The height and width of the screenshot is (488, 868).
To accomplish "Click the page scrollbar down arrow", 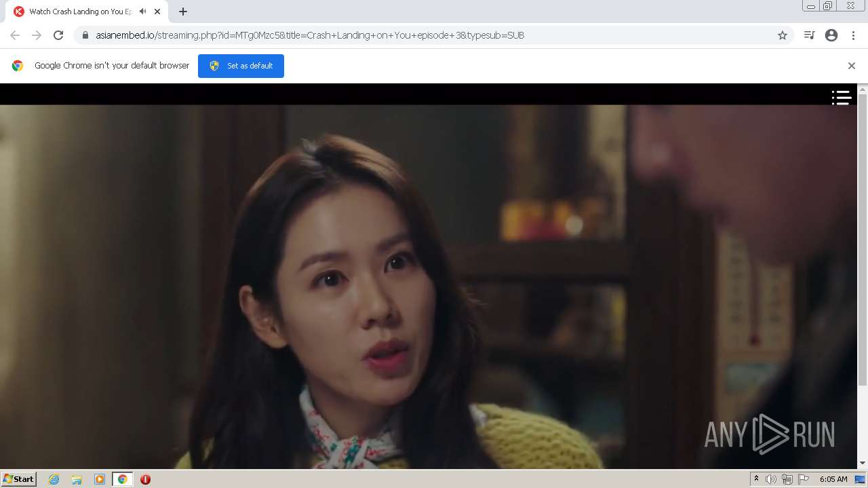I will [x=863, y=464].
